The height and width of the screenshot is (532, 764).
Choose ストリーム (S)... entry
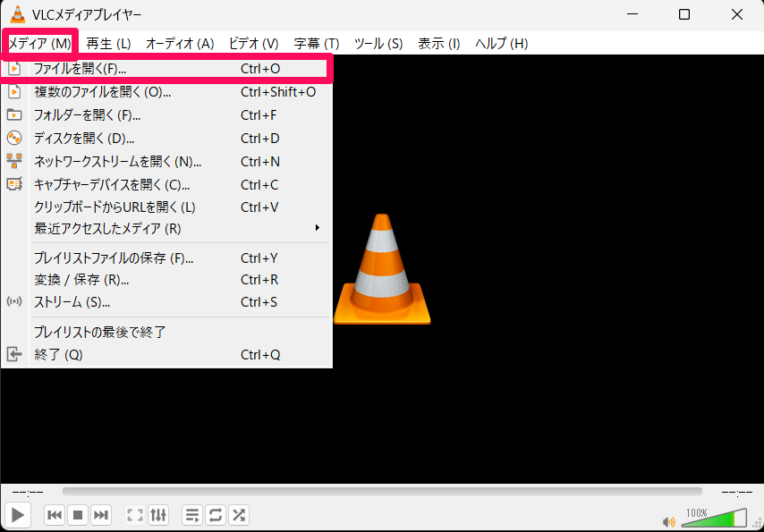(x=166, y=302)
